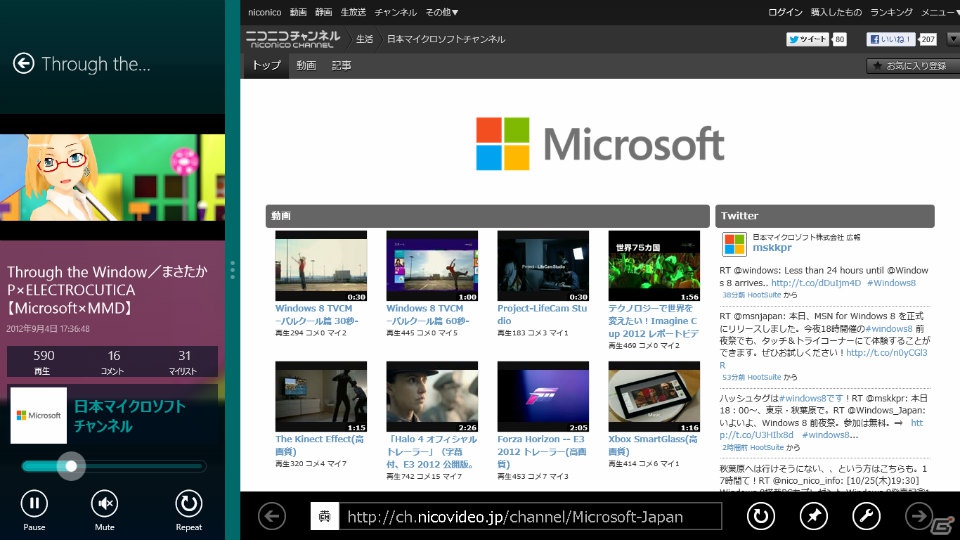
Task: Open page tools wrench icon
Action: [866, 516]
